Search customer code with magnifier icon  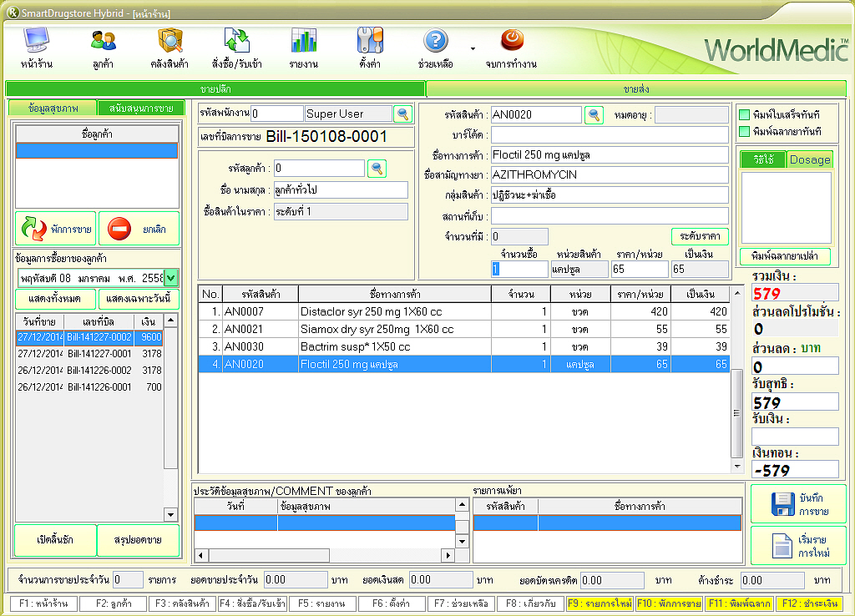click(x=377, y=168)
